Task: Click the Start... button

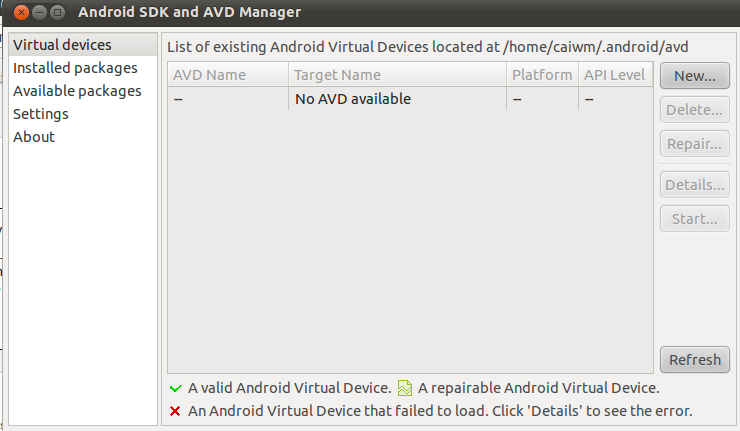Action: coord(695,219)
